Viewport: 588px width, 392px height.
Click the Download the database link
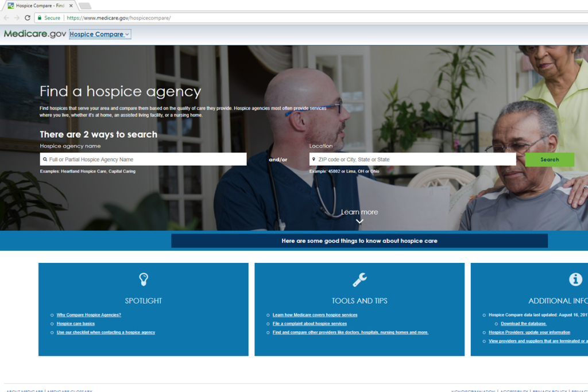[x=524, y=324]
